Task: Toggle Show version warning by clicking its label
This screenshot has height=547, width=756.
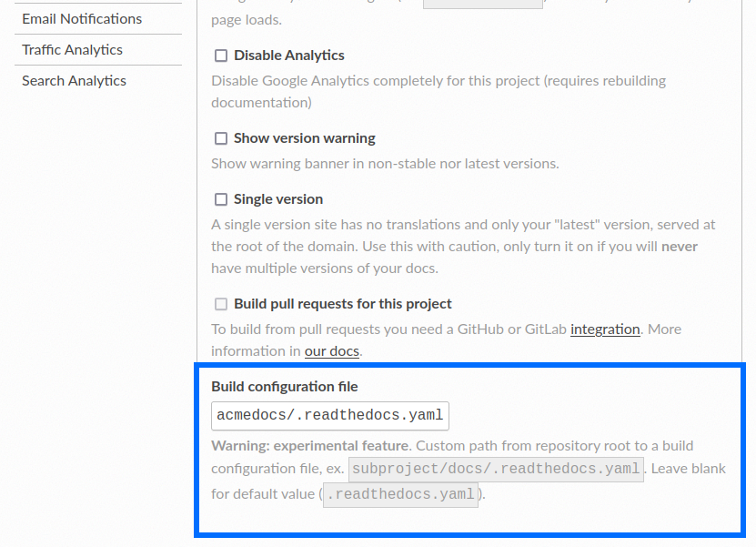Action: (303, 138)
